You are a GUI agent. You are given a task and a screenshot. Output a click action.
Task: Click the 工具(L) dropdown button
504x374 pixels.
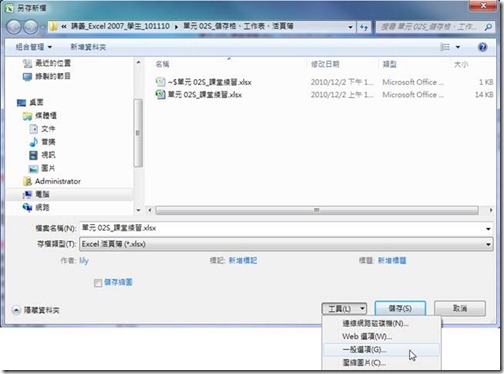344,309
